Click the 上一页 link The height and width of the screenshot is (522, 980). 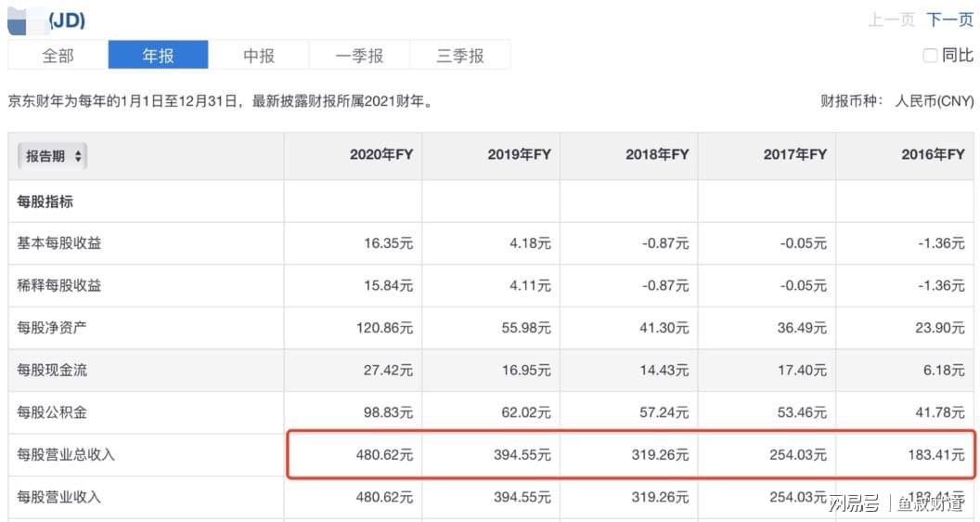(892, 20)
